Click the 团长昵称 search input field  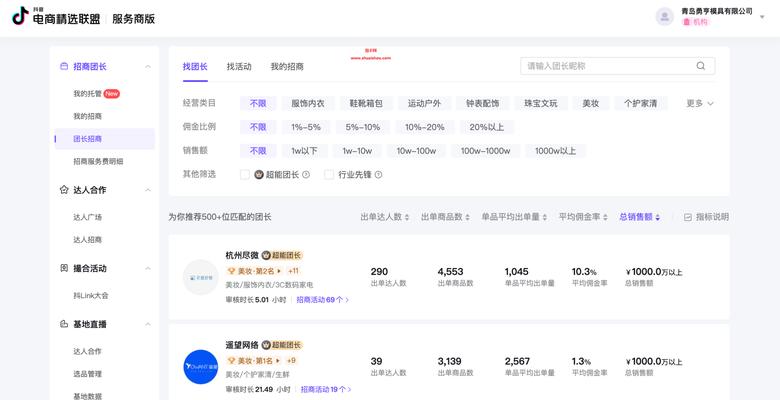[608, 66]
